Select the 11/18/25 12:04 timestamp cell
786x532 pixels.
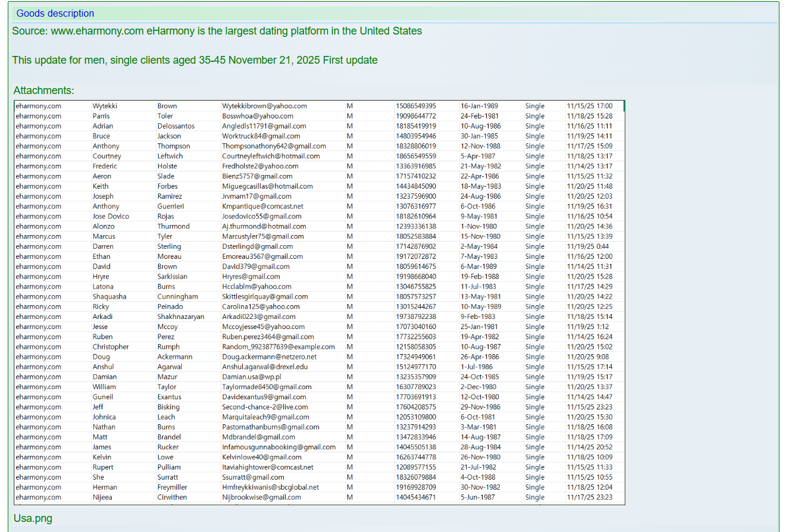pos(589,487)
